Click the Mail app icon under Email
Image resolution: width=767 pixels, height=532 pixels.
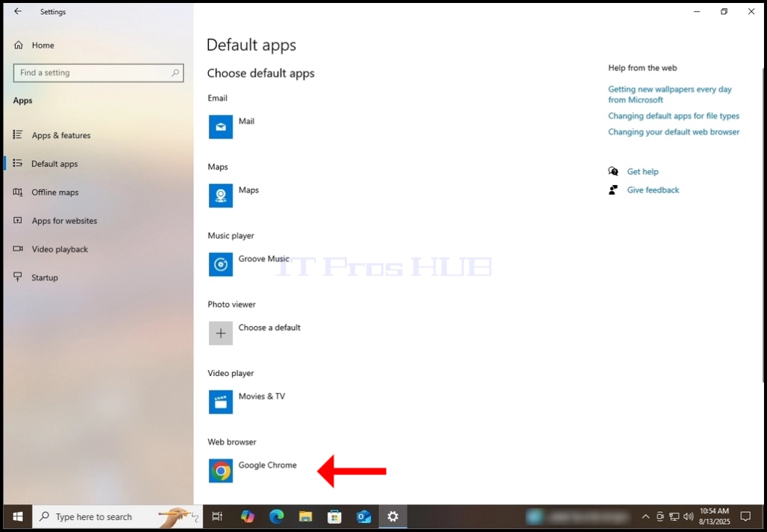(221, 127)
